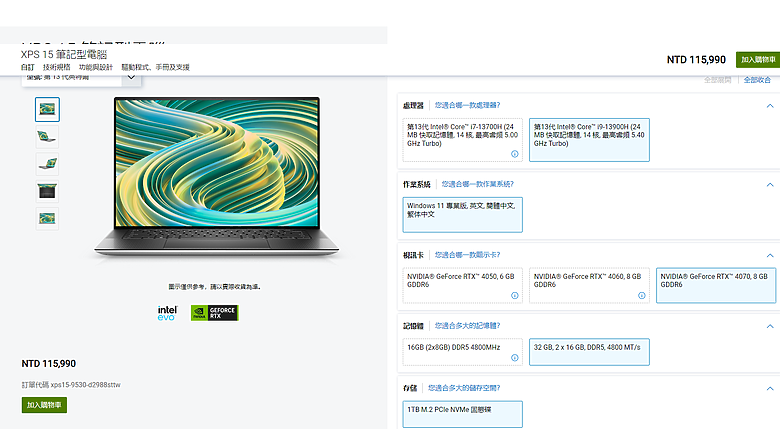The height and width of the screenshot is (429, 780).
Task: Select 32 GB DDR5 memory option
Action: tap(589, 352)
